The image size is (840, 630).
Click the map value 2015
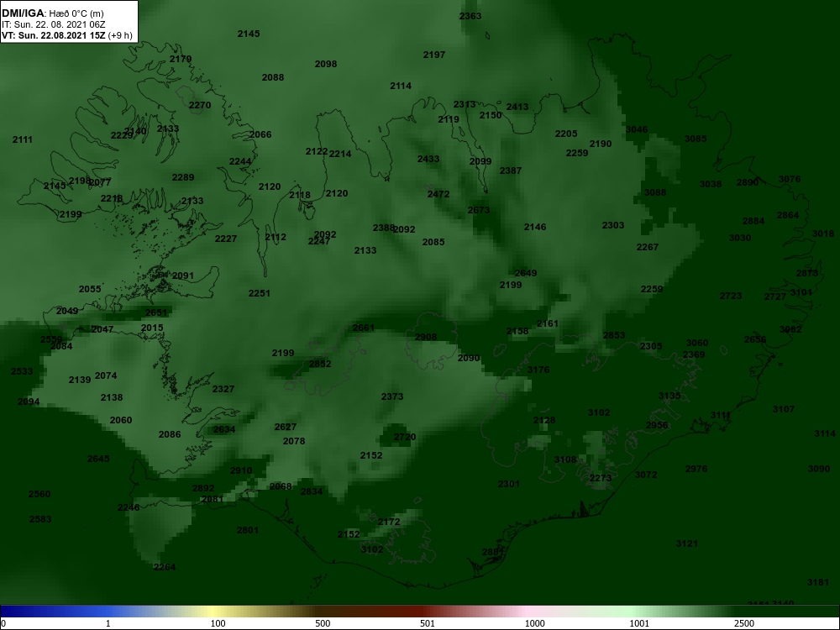point(152,328)
